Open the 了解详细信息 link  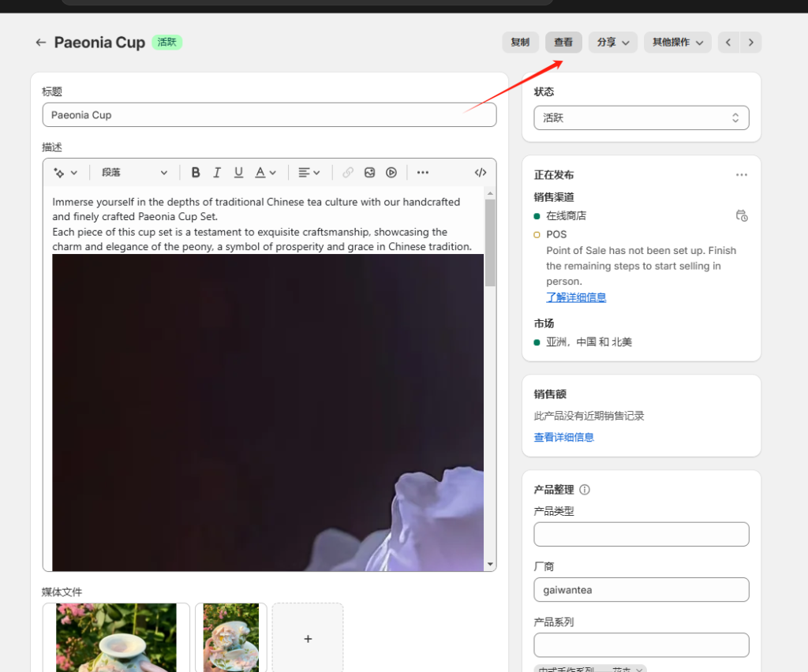coord(576,297)
